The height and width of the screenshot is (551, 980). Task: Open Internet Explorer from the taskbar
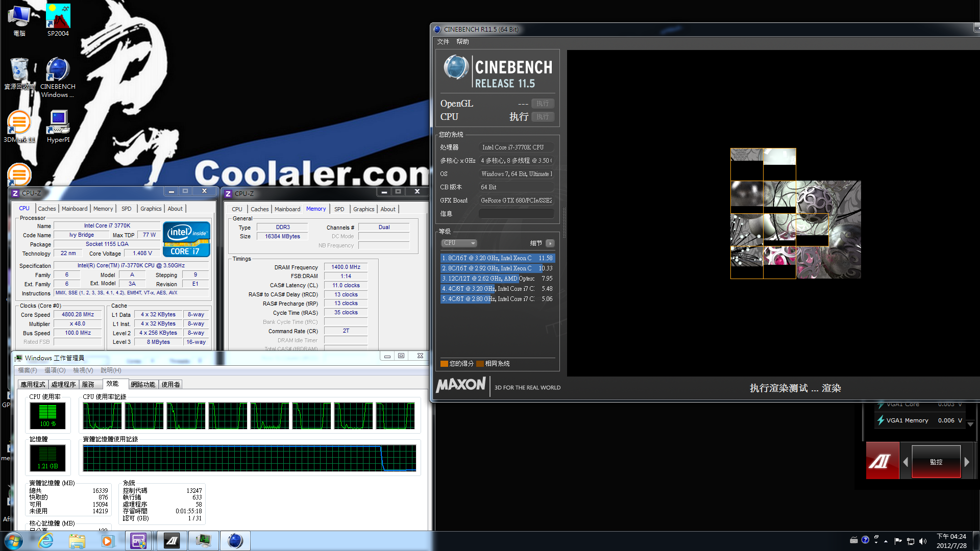pyautogui.click(x=46, y=541)
